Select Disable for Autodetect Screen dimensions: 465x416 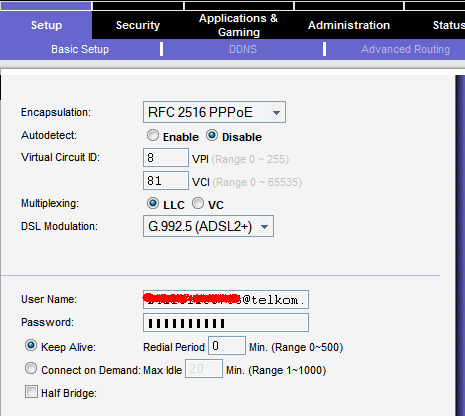212,135
